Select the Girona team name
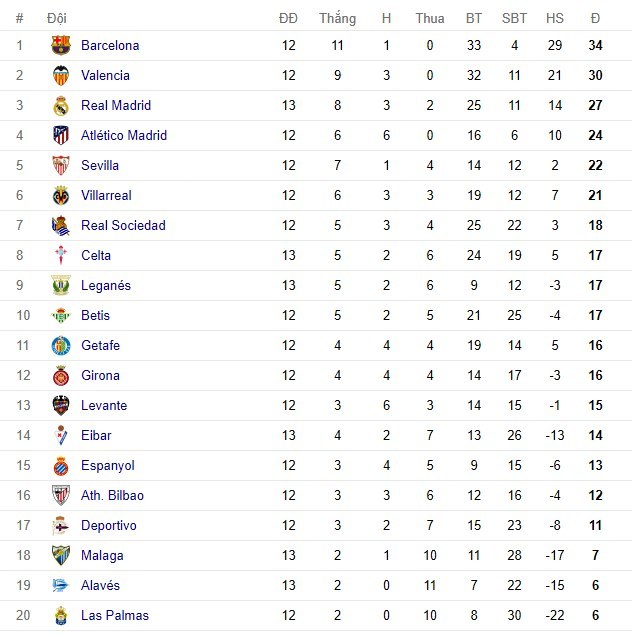Image resolution: width=632 pixels, height=635 pixels. 100,375
